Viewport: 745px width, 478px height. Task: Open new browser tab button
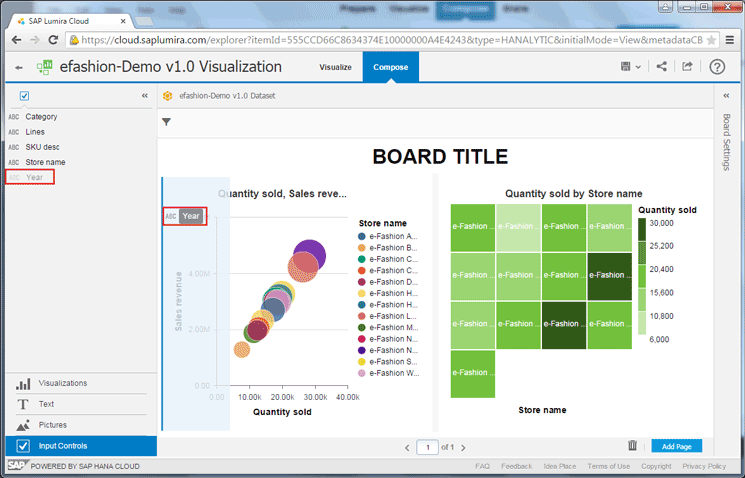click(x=144, y=21)
